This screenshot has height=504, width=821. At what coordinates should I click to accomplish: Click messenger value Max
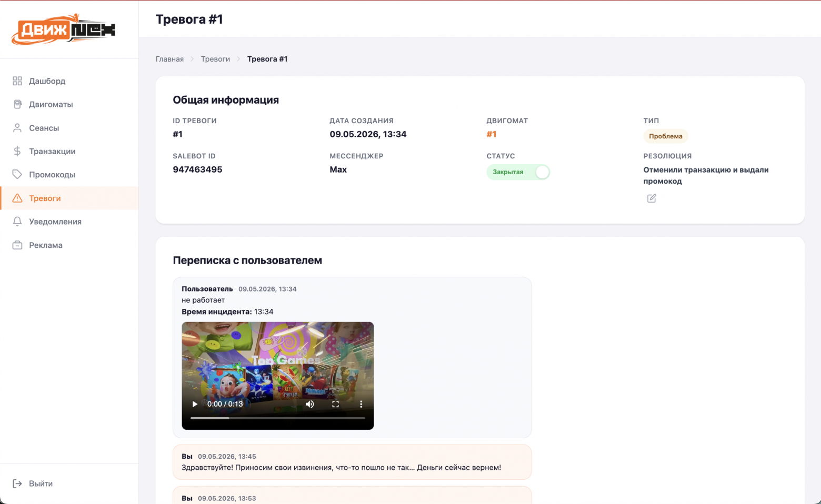pyautogui.click(x=338, y=169)
